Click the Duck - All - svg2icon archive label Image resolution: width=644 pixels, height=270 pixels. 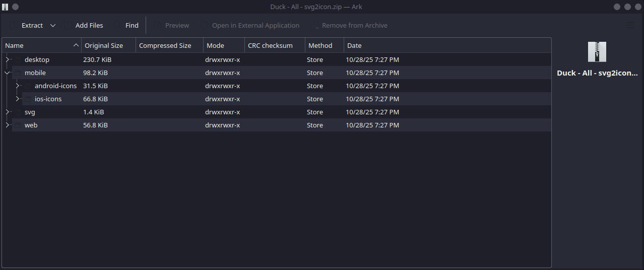click(x=597, y=73)
